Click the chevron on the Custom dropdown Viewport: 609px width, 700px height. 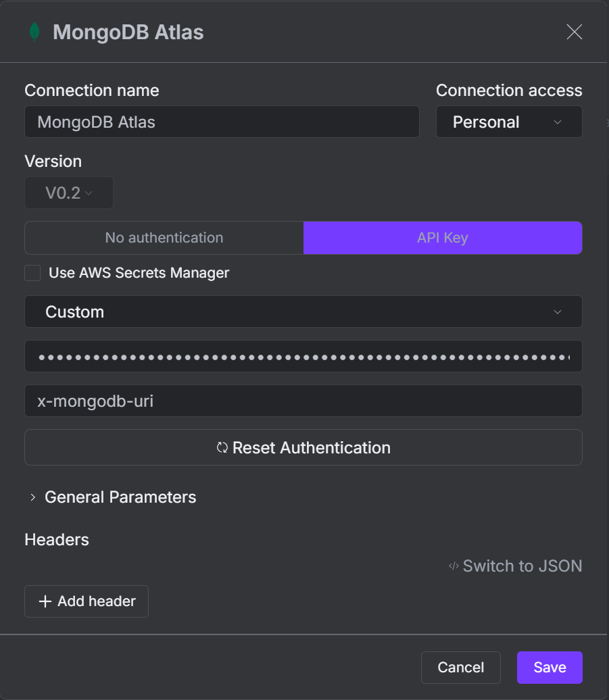558,311
